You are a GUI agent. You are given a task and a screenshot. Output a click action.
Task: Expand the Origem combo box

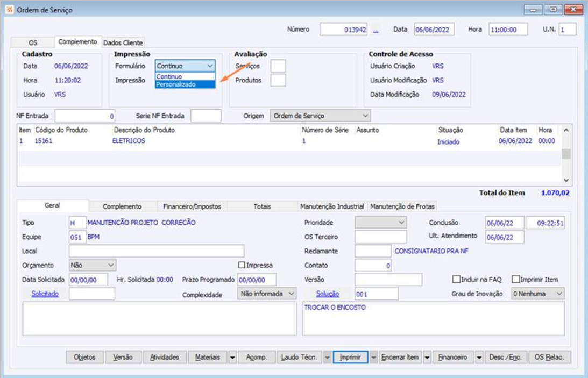tap(320, 116)
